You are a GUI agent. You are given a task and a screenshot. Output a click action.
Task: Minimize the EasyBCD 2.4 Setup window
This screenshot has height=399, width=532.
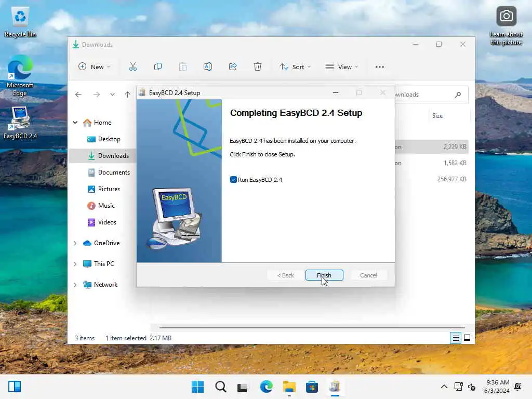[336, 92]
